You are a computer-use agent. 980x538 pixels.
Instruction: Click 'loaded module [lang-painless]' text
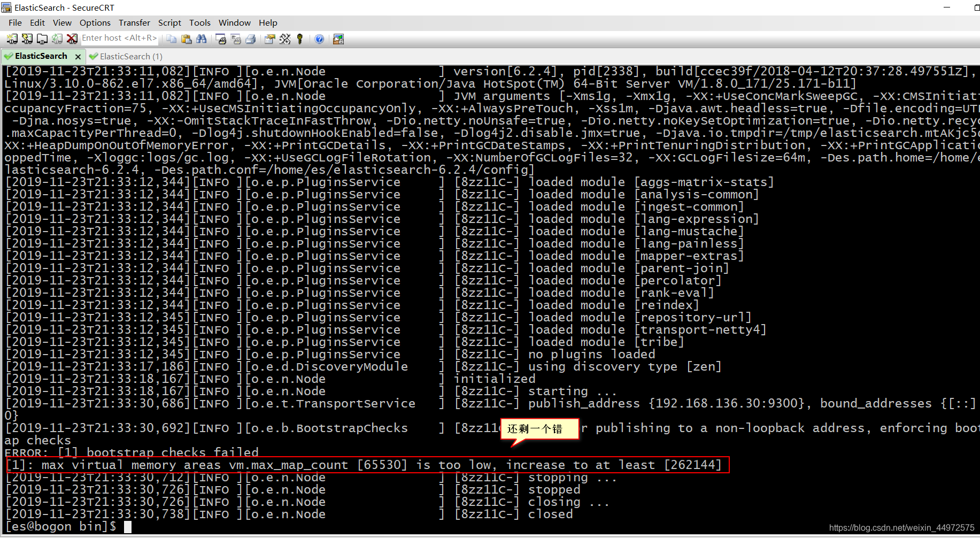pos(636,243)
